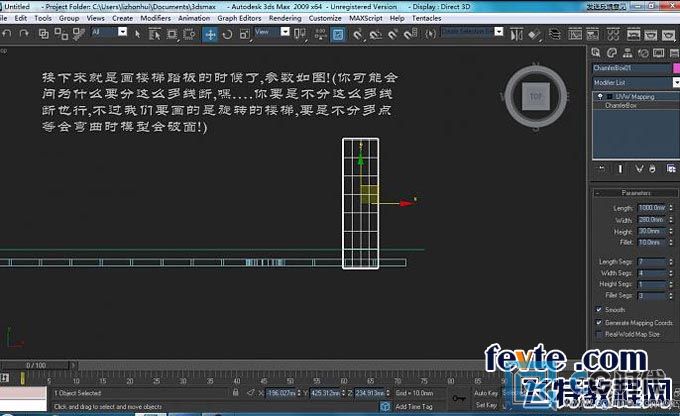The height and width of the screenshot is (416, 680).
Task: Open the Graph Editors menu
Action: (x=239, y=18)
